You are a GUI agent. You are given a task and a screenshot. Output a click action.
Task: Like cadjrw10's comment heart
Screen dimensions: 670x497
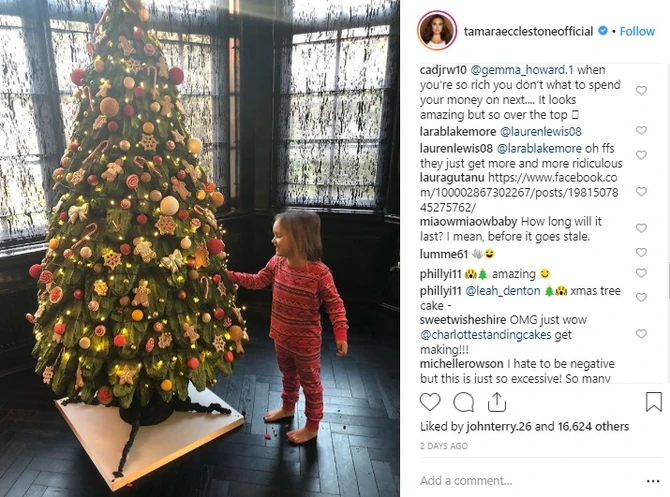point(641,91)
